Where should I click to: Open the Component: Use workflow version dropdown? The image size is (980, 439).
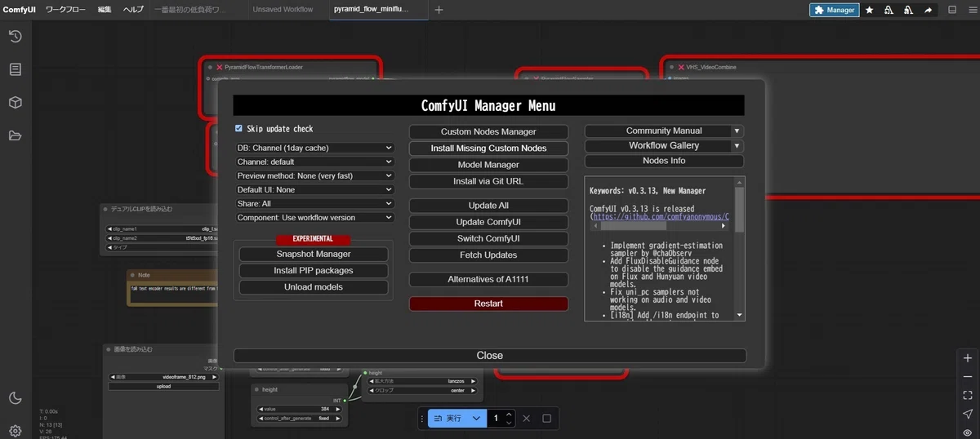(315, 218)
